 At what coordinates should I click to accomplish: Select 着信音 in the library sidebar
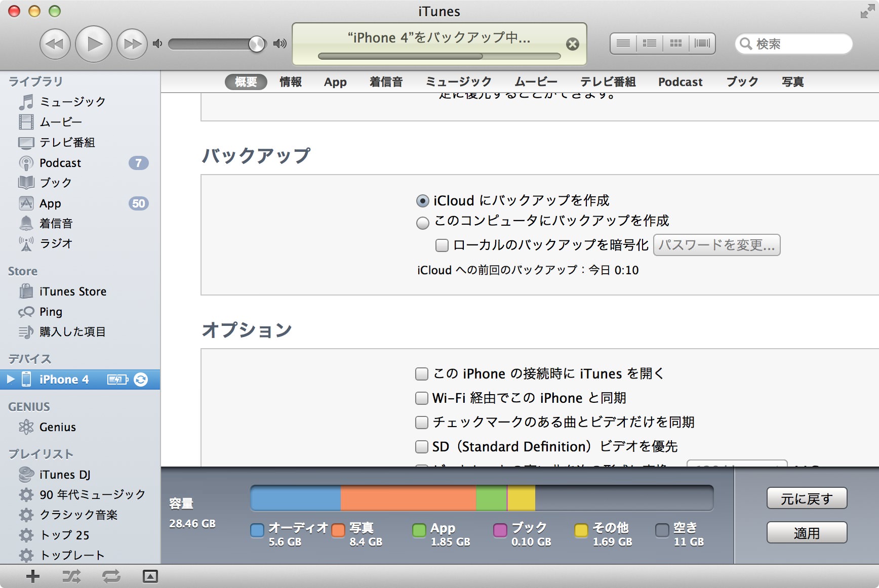(80, 223)
